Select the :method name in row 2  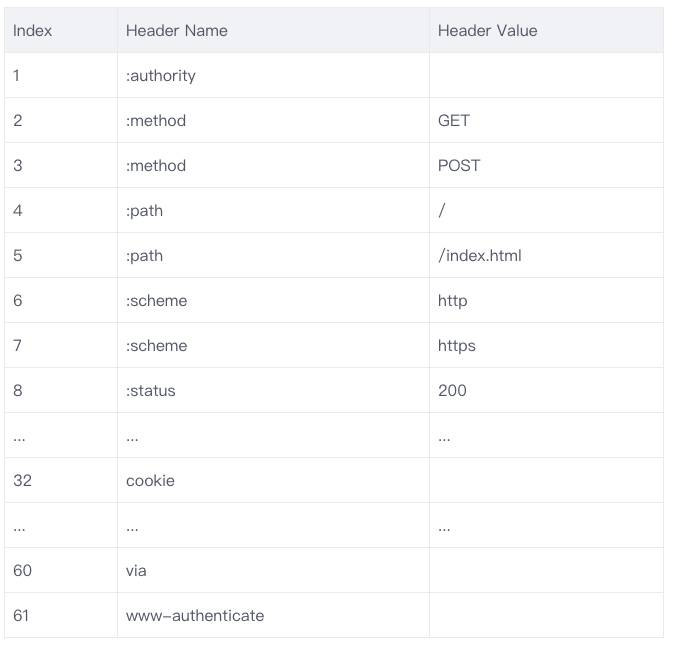tap(156, 121)
